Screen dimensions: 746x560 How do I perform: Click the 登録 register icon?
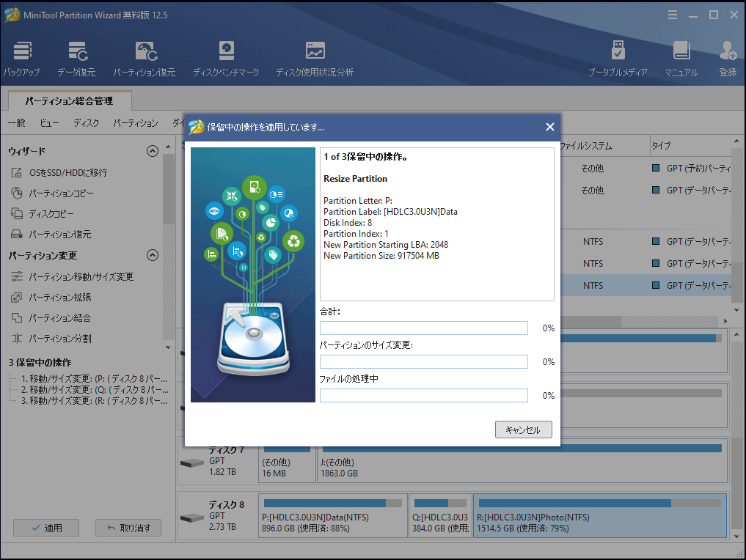coord(728,59)
